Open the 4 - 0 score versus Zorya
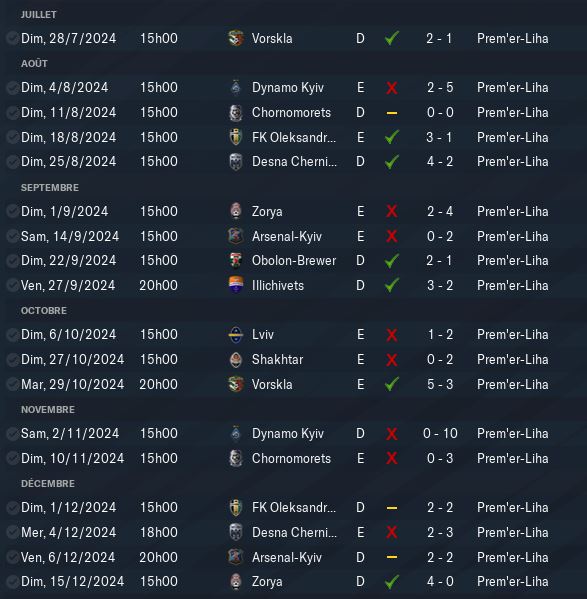 [440, 581]
